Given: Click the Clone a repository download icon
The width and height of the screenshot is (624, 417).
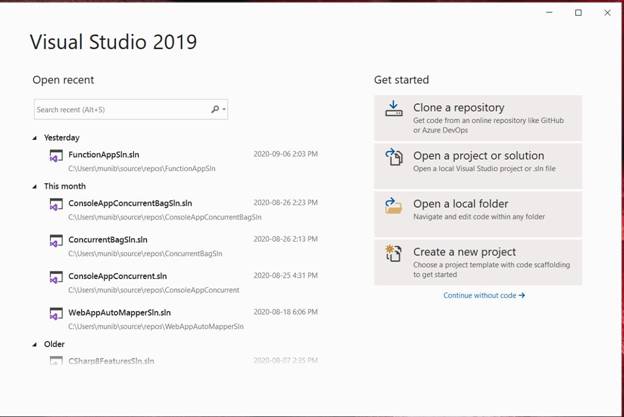Looking at the screenshot, I should click(394, 108).
